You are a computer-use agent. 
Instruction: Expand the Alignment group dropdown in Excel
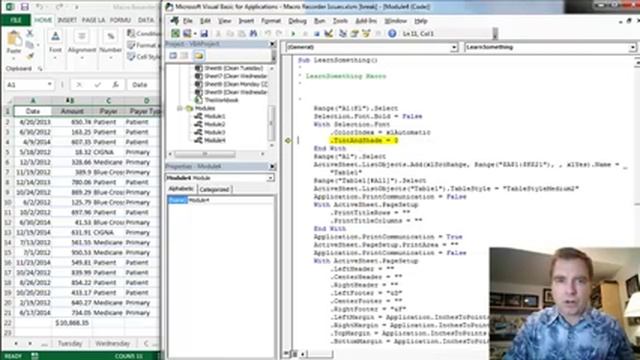82,58
